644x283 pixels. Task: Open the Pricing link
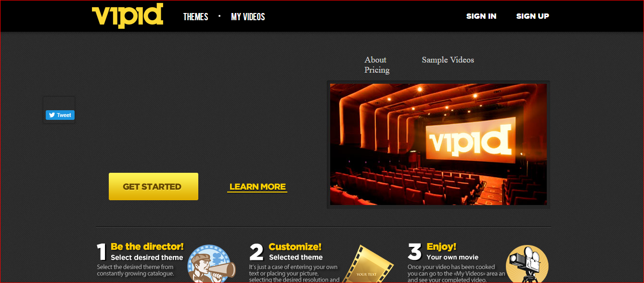coord(377,70)
